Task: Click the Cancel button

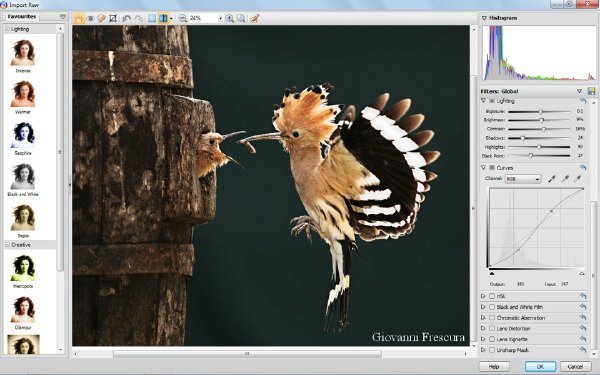Action: 575,367
